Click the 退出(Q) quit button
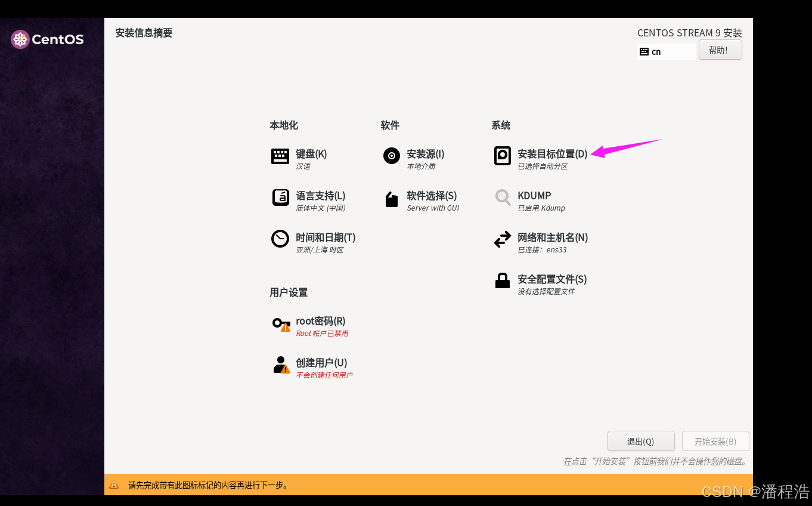 (x=641, y=442)
